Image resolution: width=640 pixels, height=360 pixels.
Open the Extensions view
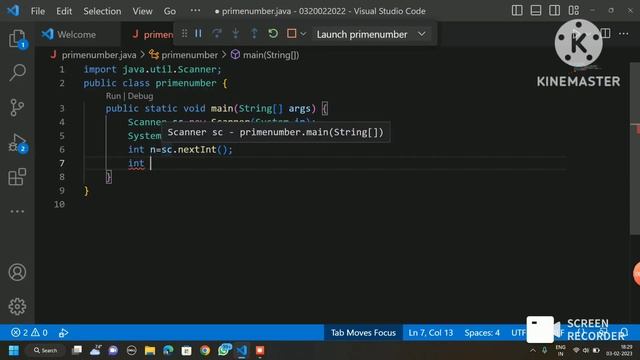17,177
